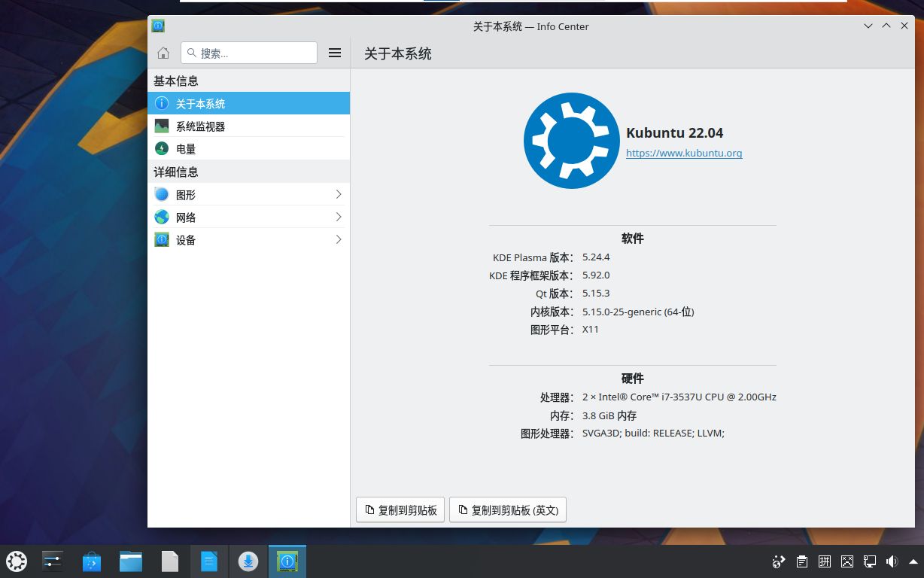
Task: Open the display/network tray icon
Action: (870, 561)
